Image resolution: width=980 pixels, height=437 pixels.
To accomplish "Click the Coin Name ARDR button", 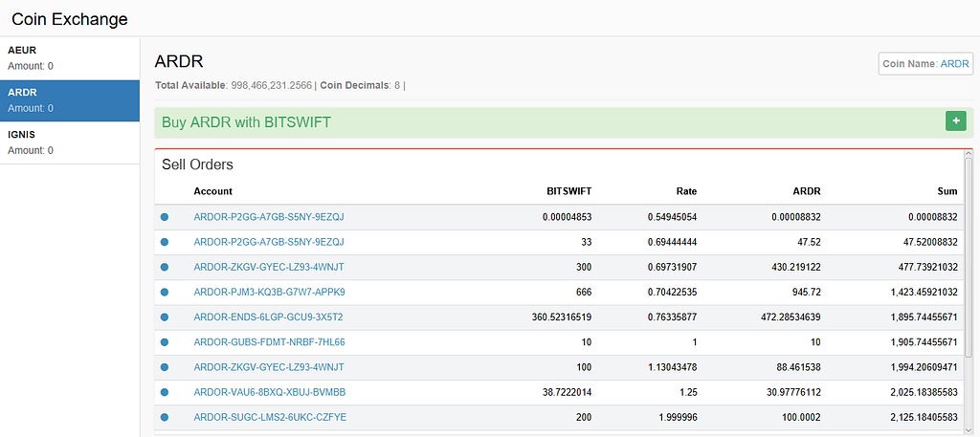I will tap(925, 64).
